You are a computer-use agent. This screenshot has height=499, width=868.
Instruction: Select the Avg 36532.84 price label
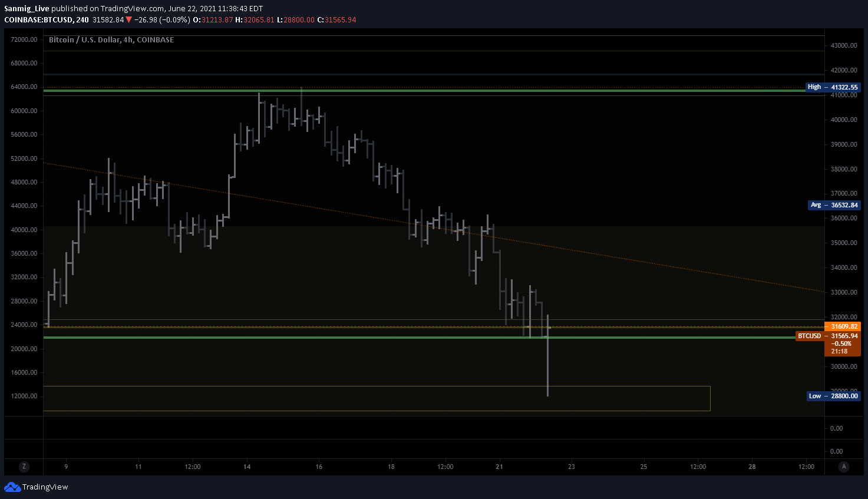coord(834,205)
